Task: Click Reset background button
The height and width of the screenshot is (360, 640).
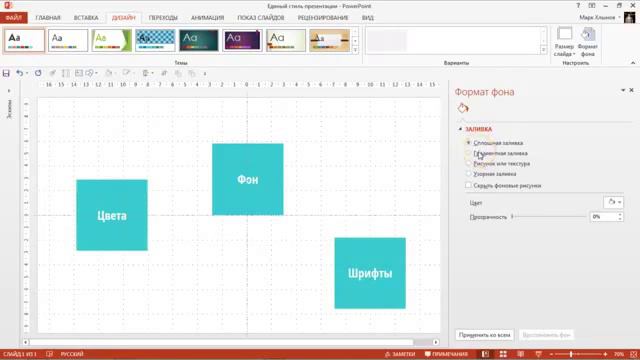Action: (546, 335)
